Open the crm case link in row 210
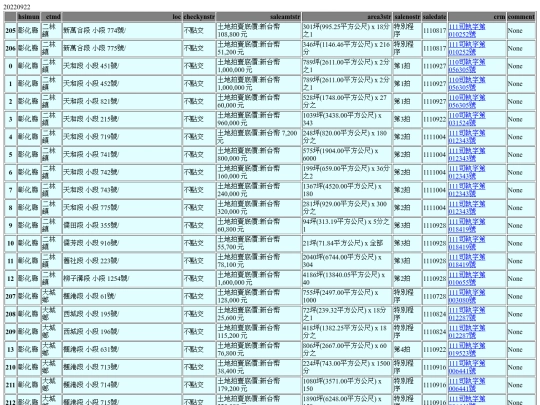The image size is (540, 405). (467, 367)
